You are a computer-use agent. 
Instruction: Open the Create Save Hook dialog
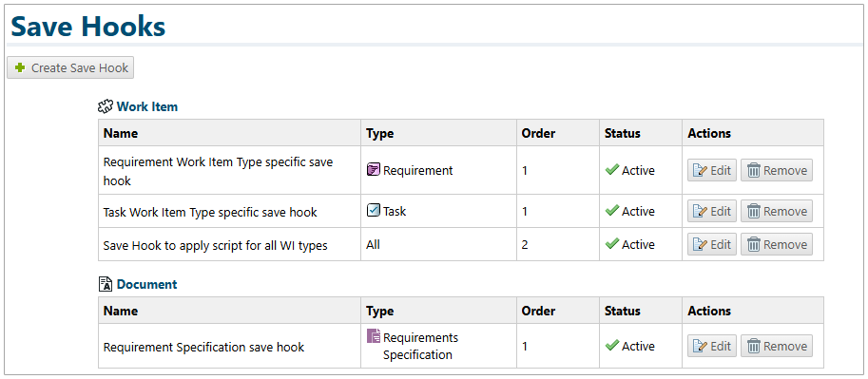[x=70, y=67]
